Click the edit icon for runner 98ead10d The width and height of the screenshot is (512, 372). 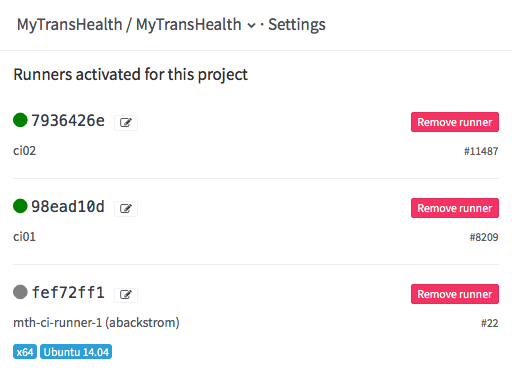tap(126, 209)
